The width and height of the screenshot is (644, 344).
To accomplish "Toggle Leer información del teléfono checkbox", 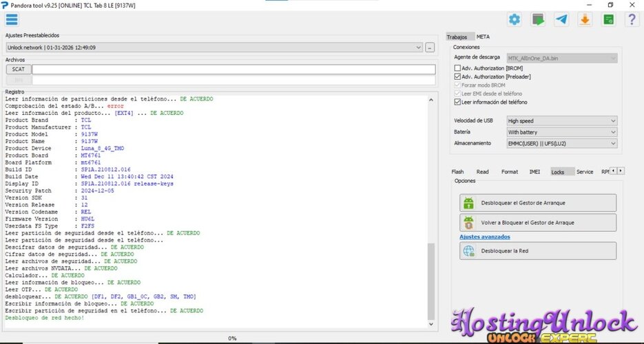I will (x=457, y=102).
